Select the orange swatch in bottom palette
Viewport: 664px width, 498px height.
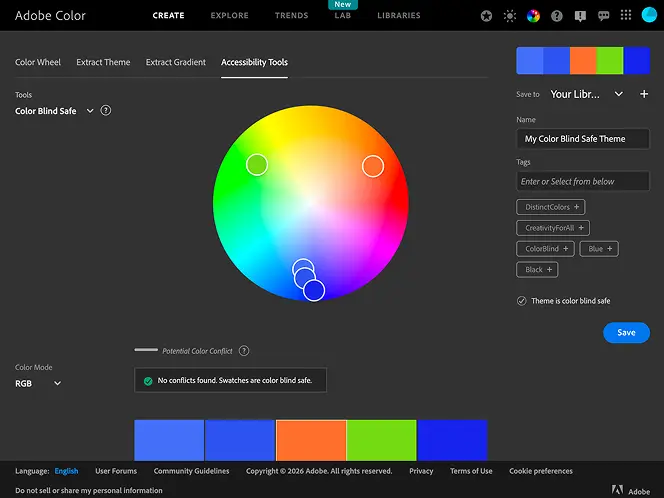click(311, 440)
